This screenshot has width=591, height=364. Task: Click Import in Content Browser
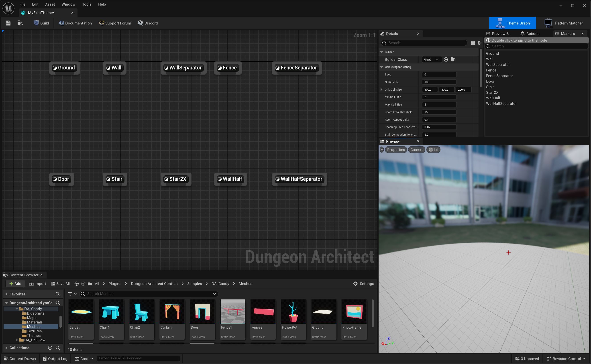(38, 284)
